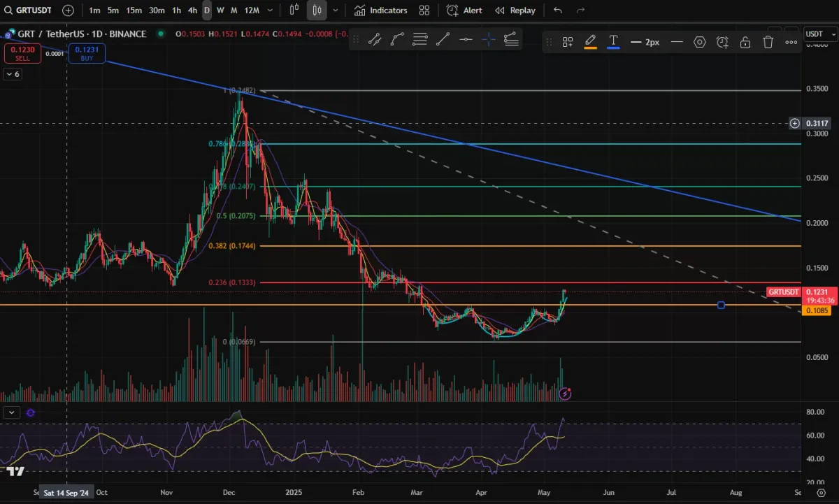Start Bar Replay mode
Viewport: 839px width, 504px height.
(515, 10)
